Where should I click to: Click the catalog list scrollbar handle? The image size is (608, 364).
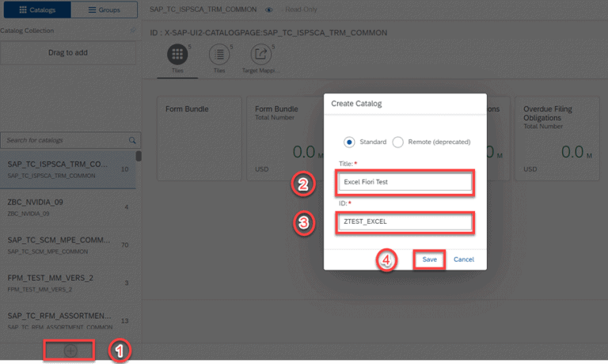139,156
